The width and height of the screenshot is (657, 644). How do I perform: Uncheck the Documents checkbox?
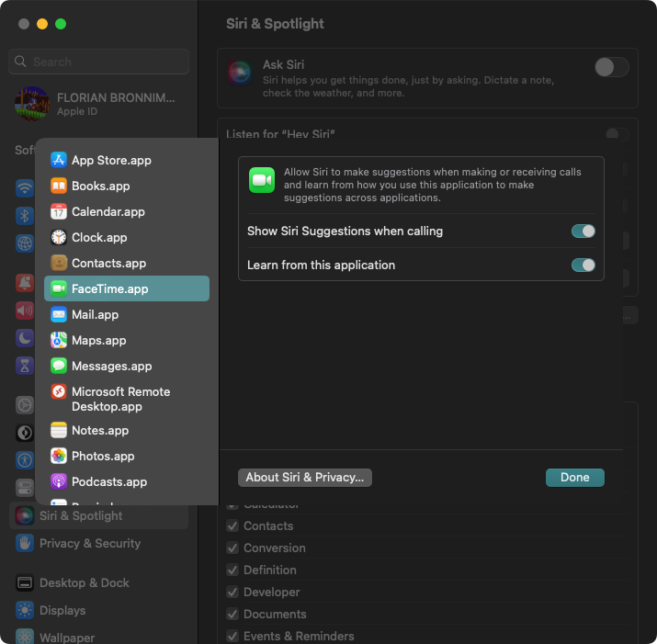coord(232,615)
